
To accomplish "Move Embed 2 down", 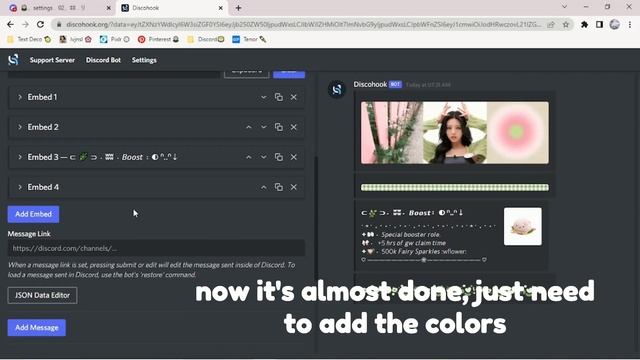I will (x=264, y=127).
